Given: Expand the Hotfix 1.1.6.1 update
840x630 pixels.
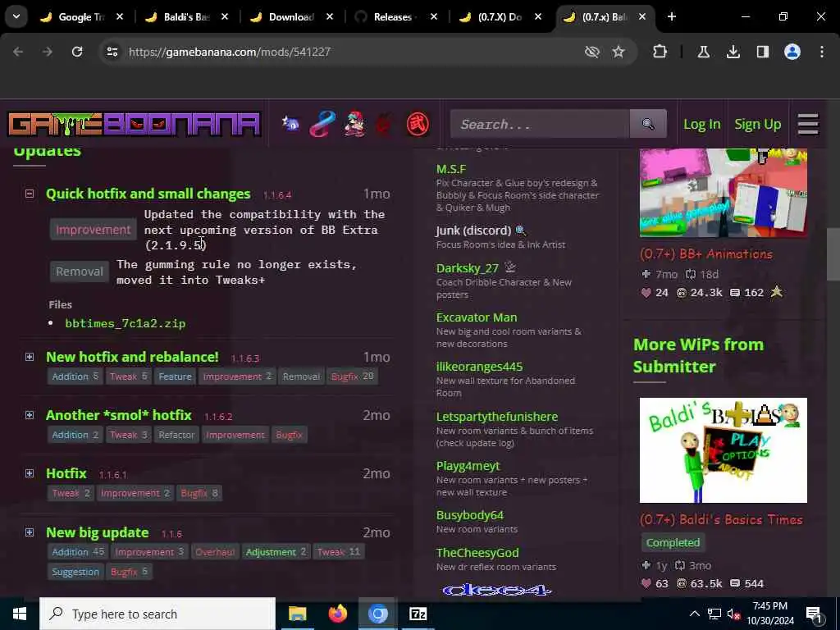Looking at the screenshot, I should [30, 473].
